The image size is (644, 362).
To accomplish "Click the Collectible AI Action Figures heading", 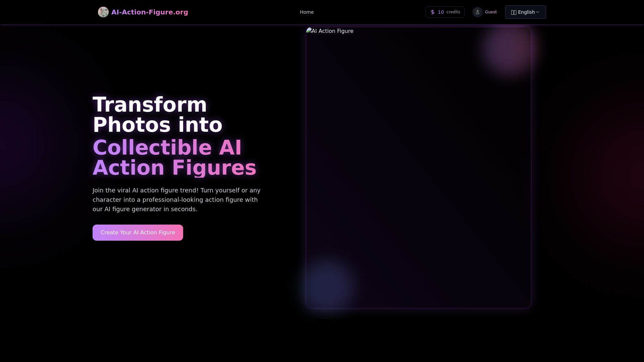I will click(x=174, y=157).
